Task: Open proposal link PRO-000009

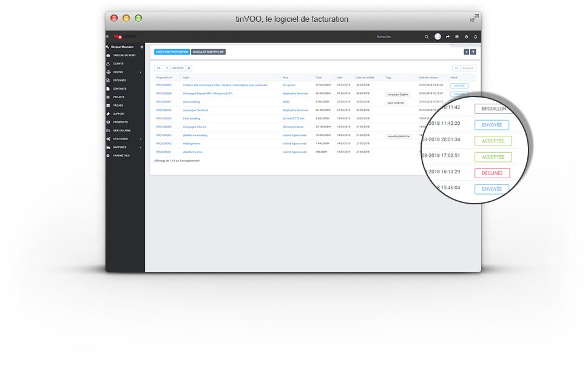Action: pyautogui.click(x=164, y=85)
